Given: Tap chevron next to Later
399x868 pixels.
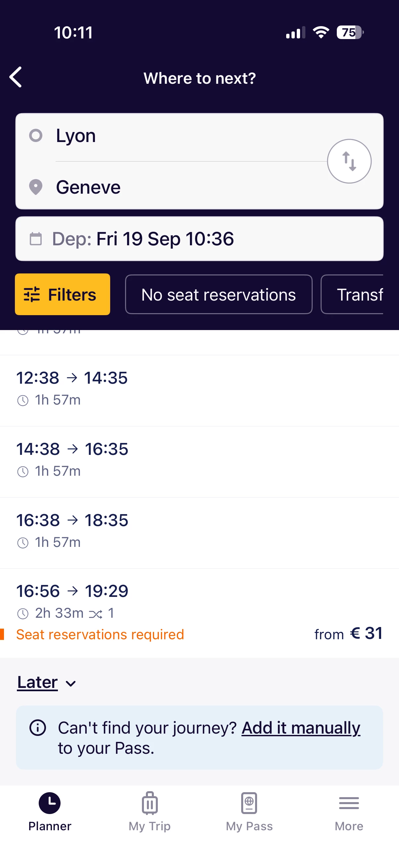Looking at the screenshot, I should (71, 684).
